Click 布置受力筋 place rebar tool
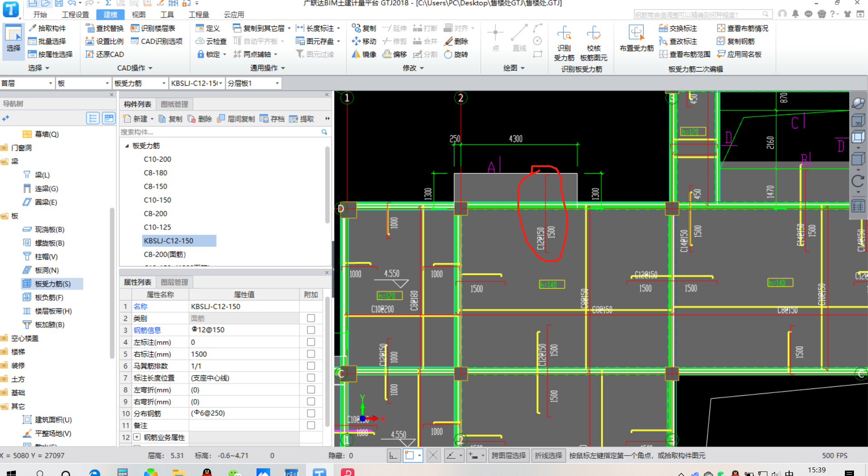This screenshot has width=868, height=476. click(x=636, y=39)
